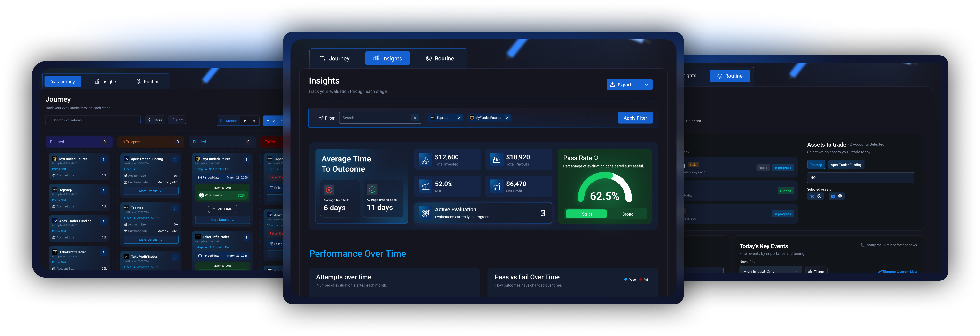
Task: Open three-dot menu on Funded MyFundedFutures card
Action: click(x=246, y=160)
